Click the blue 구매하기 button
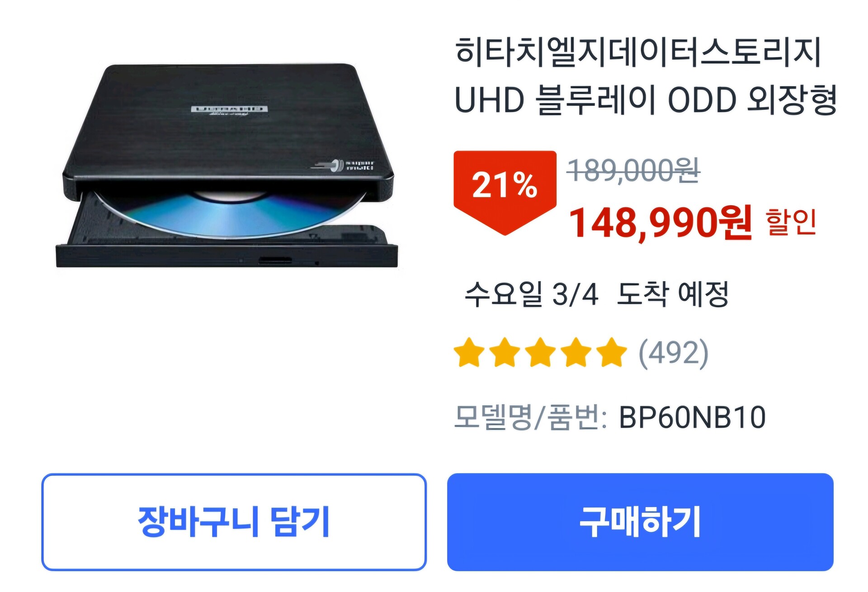The image size is (868, 592). click(x=640, y=522)
